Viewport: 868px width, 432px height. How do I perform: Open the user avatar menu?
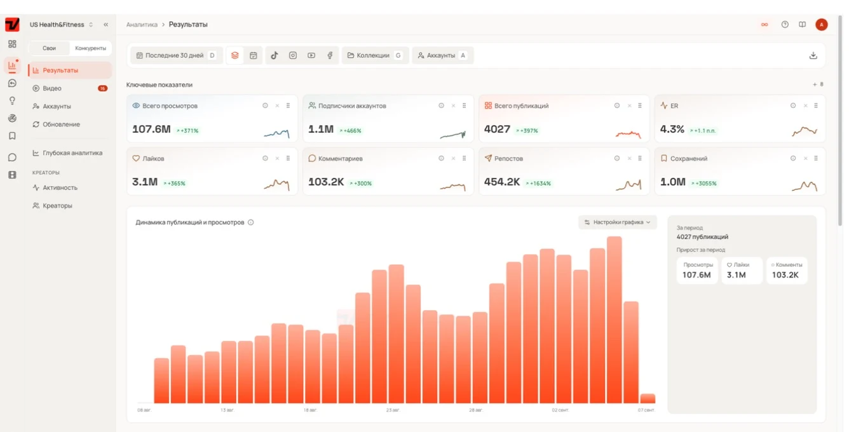point(822,25)
